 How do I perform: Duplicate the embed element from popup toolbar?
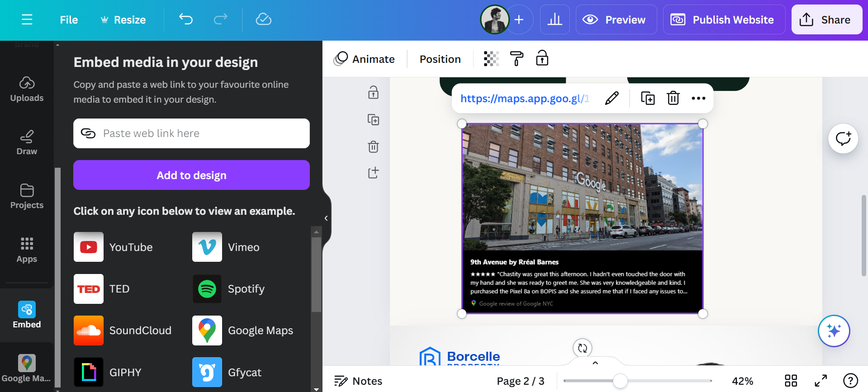[x=648, y=98]
